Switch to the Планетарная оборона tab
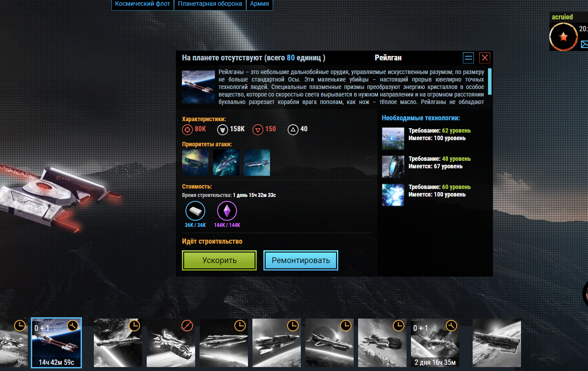 pos(210,4)
